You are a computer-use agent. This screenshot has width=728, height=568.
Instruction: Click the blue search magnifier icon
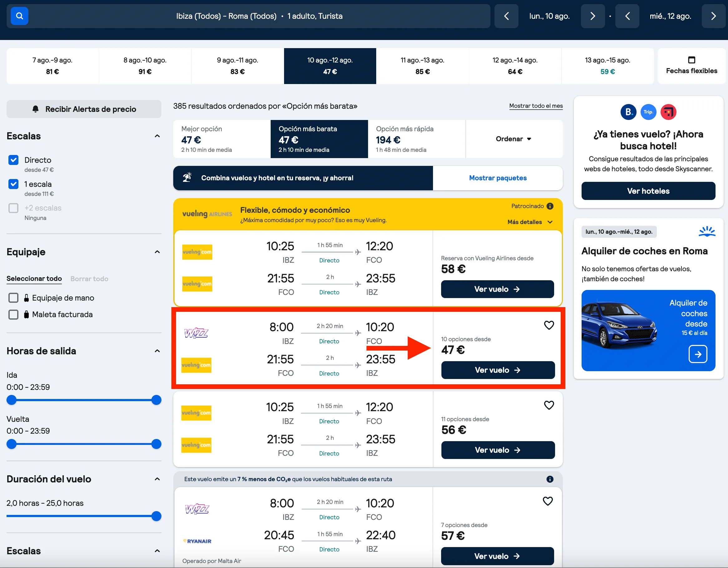click(19, 16)
